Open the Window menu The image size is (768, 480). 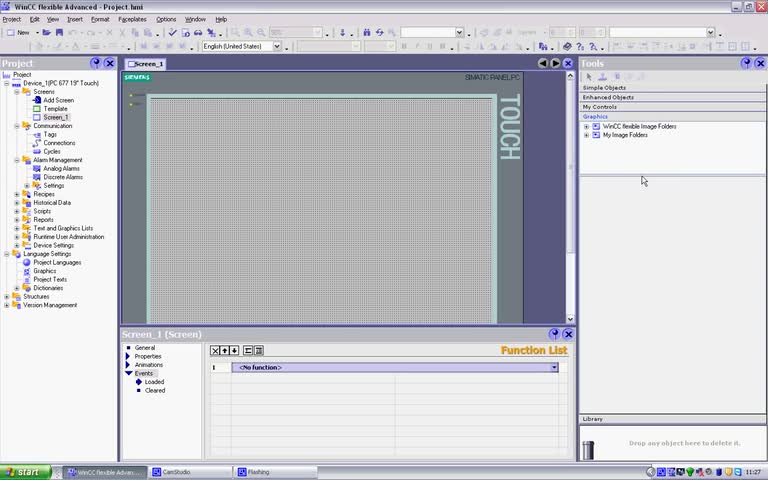(x=195, y=19)
